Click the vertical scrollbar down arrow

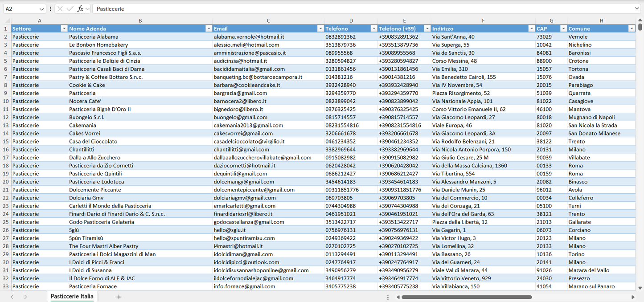[x=640, y=288]
